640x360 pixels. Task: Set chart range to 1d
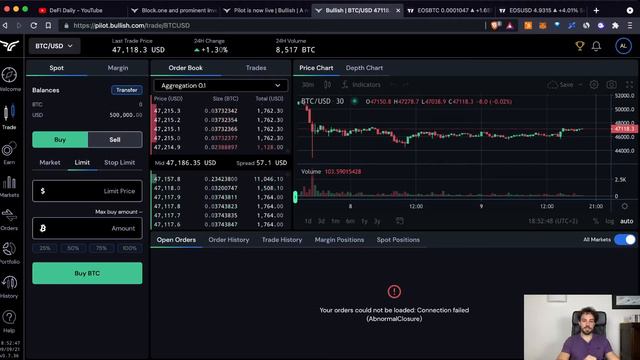click(308, 221)
